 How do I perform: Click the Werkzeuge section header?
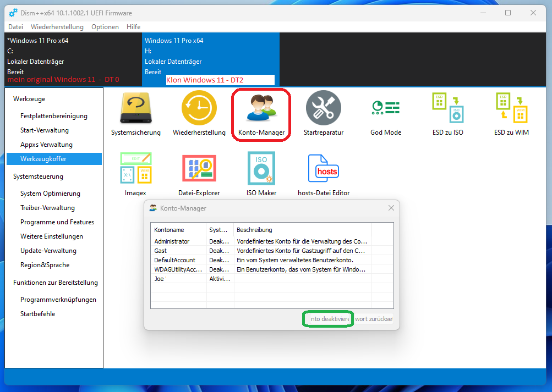pos(29,99)
